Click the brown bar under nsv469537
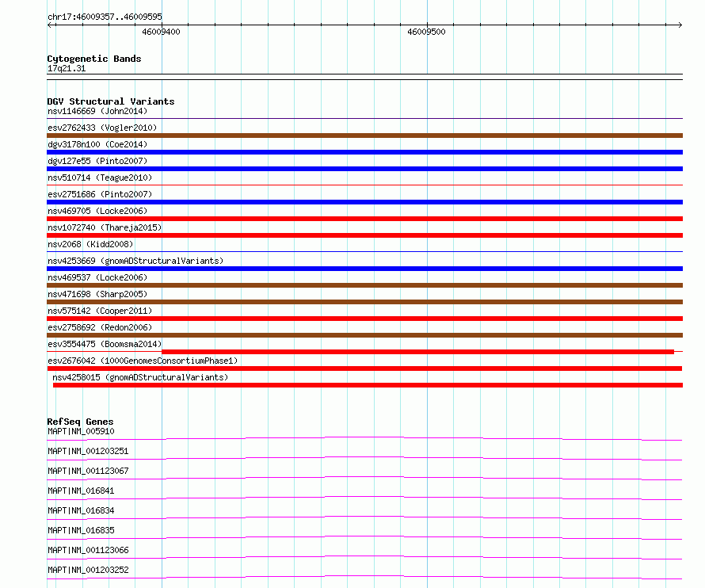705x588 pixels. tap(364, 285)
